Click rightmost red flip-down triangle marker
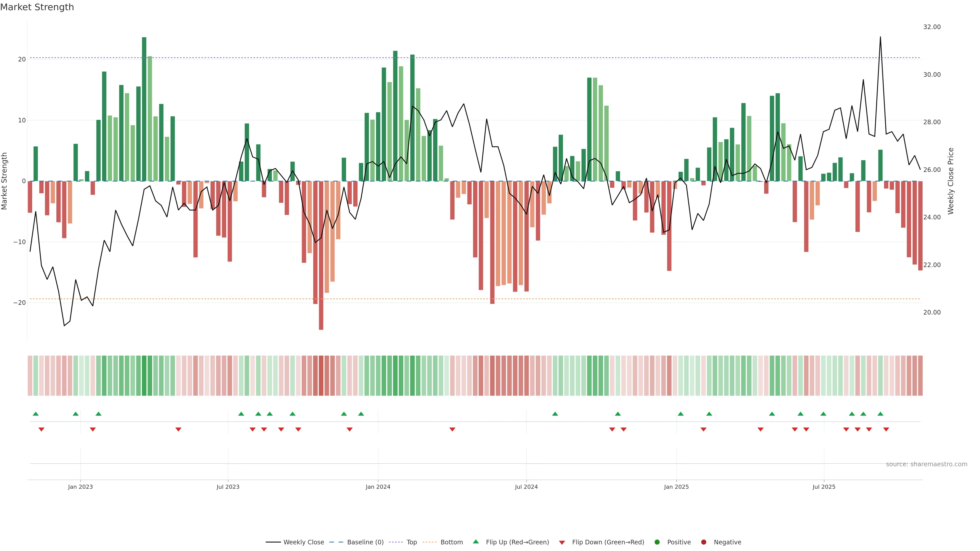Viewport: 980px width, 551px height. pos(886,429)
